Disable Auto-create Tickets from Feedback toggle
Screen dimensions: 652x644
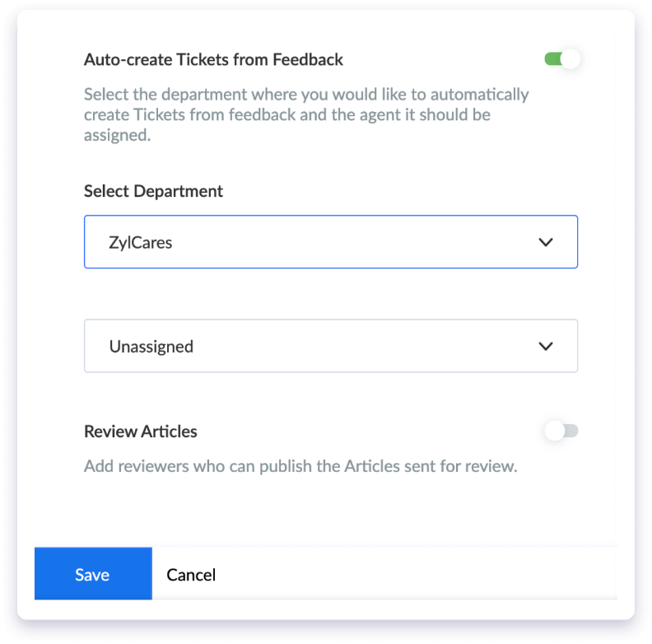pos(561,59)
